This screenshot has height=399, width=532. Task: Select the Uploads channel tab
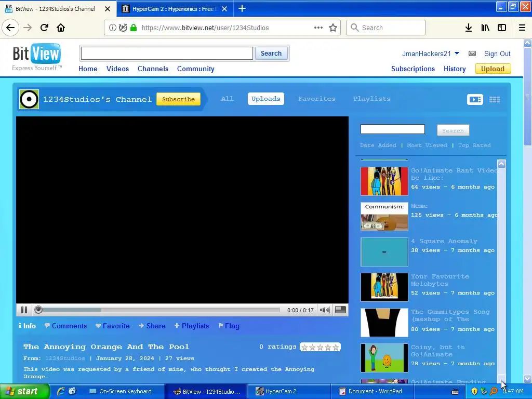tap(265, 99)
